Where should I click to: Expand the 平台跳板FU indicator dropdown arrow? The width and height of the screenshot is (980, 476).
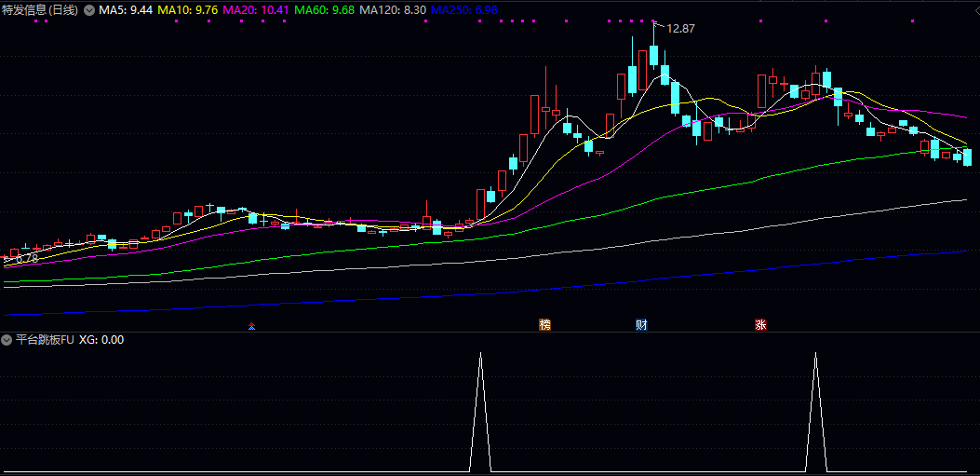[x=7, y=340]
